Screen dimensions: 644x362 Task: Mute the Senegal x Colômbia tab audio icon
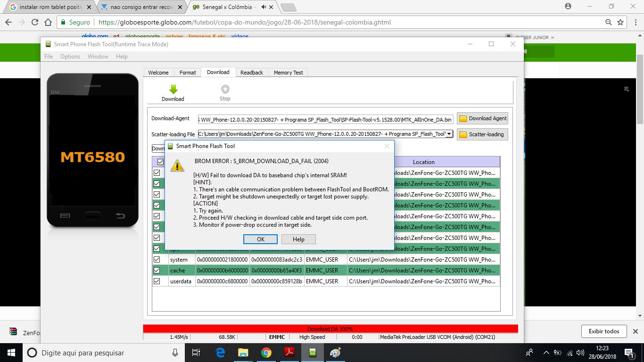[x=263, y=7]
